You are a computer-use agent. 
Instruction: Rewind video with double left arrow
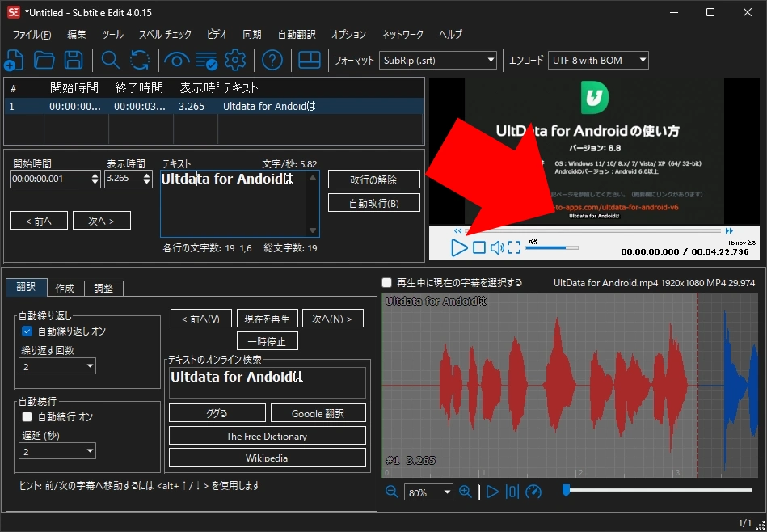[x=457, y=231]
